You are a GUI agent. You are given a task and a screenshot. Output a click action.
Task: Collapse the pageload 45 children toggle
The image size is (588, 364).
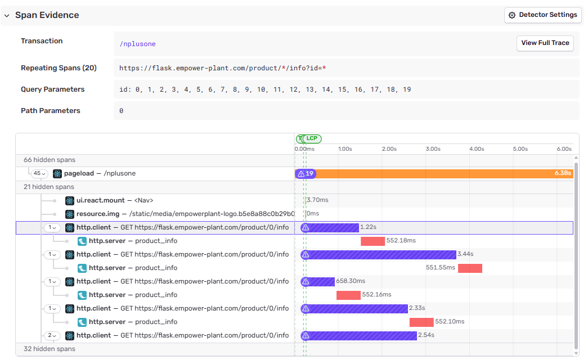(39, 174)
